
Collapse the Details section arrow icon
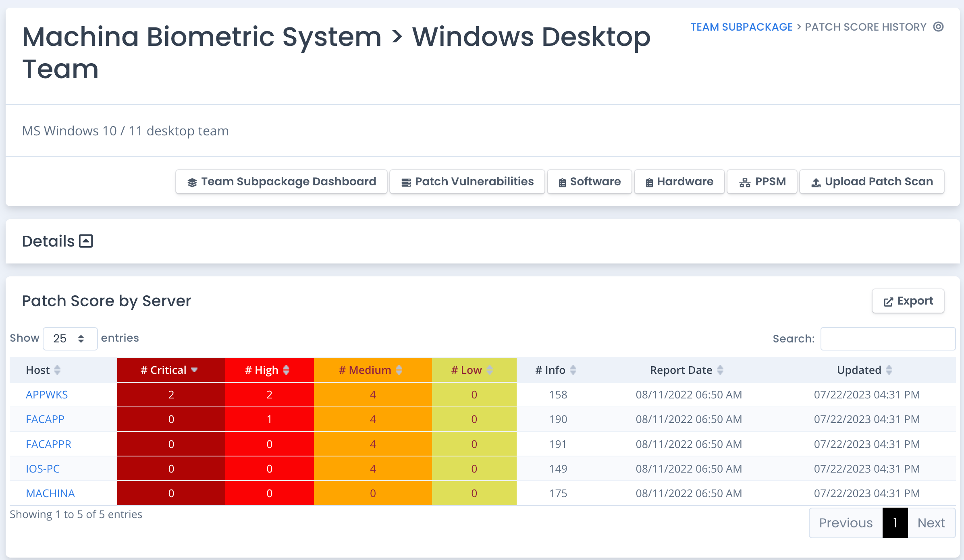coord(86,241)
